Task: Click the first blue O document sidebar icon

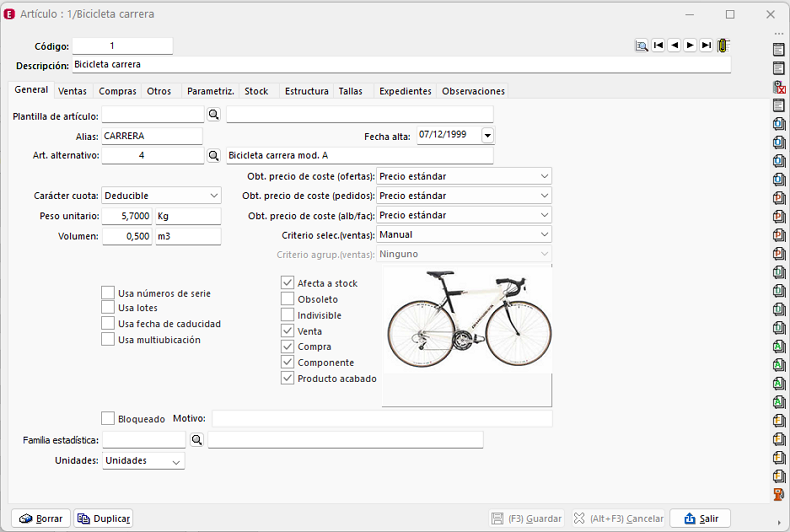Action: (779, 124)
